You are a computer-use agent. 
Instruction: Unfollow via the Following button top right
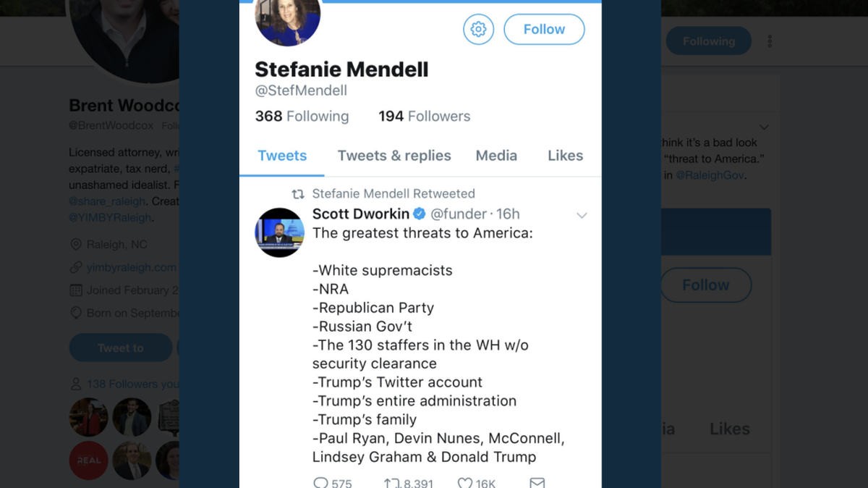click(708, 41)
